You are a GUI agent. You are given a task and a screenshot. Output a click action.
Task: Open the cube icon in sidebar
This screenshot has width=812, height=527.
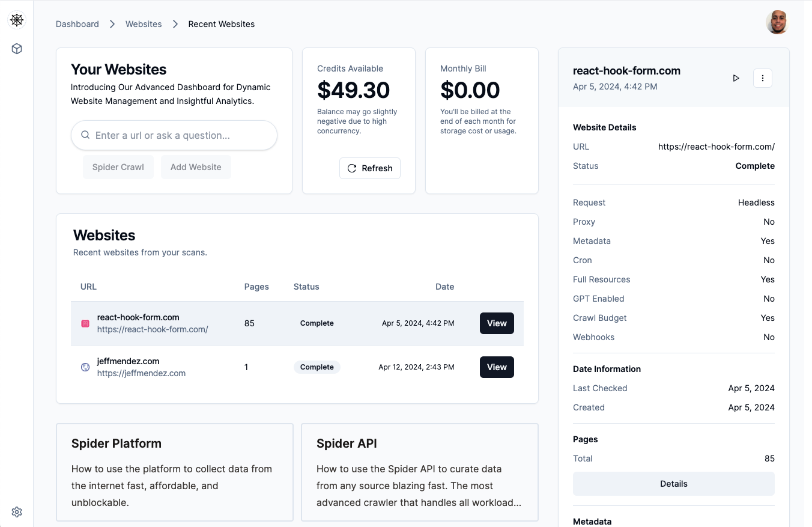pyautogui.click(x=17, y=49)
